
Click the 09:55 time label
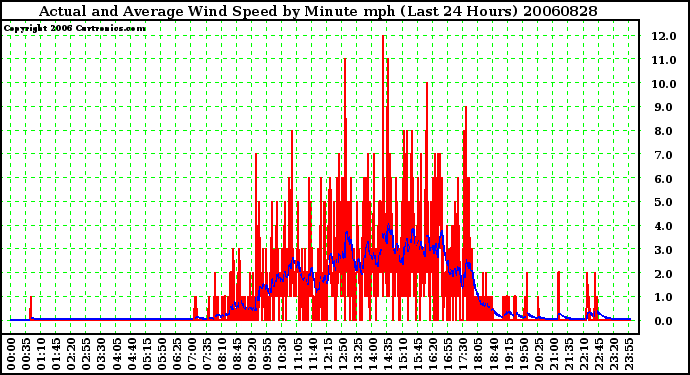pyautogui.click(x=267, y=354)
